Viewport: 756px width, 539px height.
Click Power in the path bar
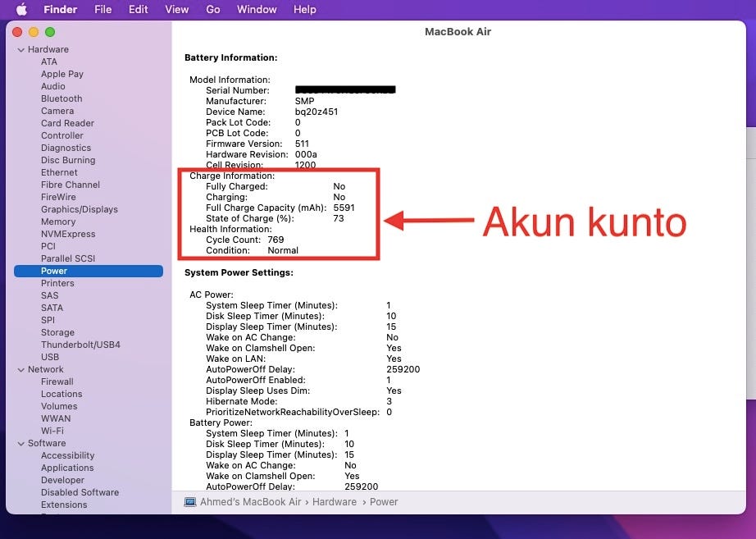pos(384,502)
